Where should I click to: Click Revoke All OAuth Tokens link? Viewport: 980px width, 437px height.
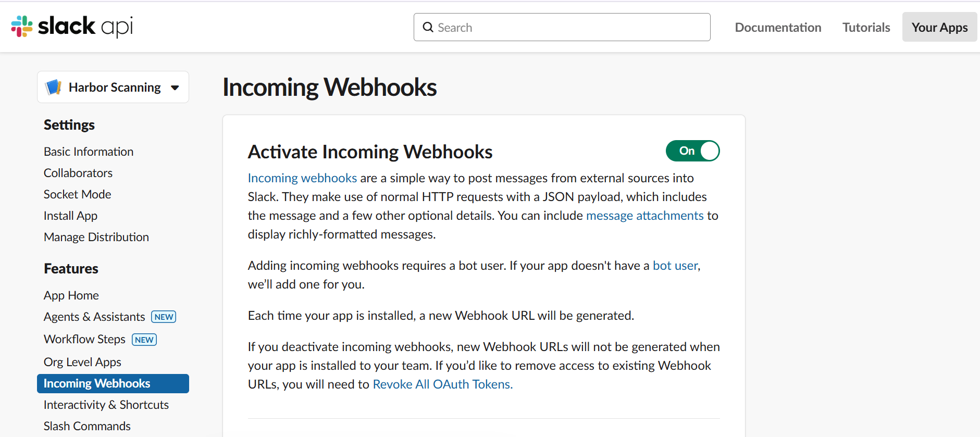443,384
